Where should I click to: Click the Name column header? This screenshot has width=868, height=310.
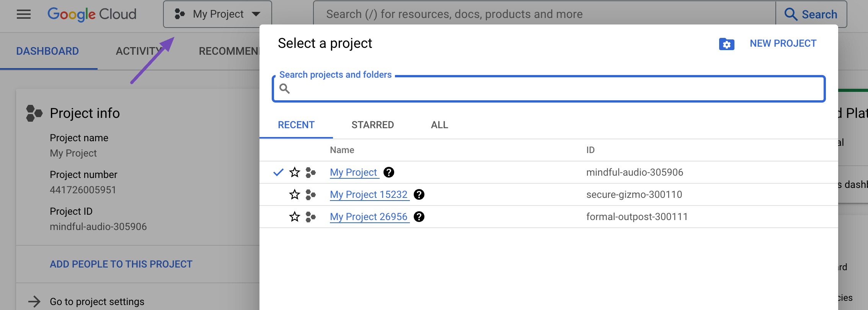tap(342, 150)
